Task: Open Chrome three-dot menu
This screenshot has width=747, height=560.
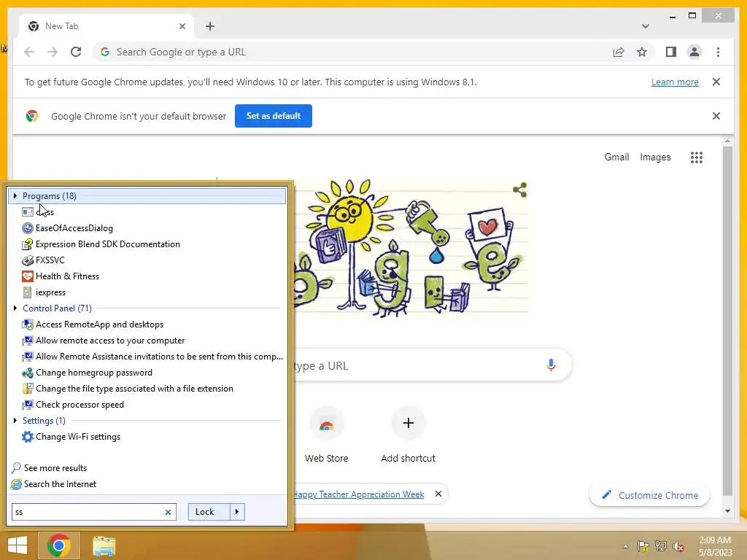Action: tap(718, 52)
